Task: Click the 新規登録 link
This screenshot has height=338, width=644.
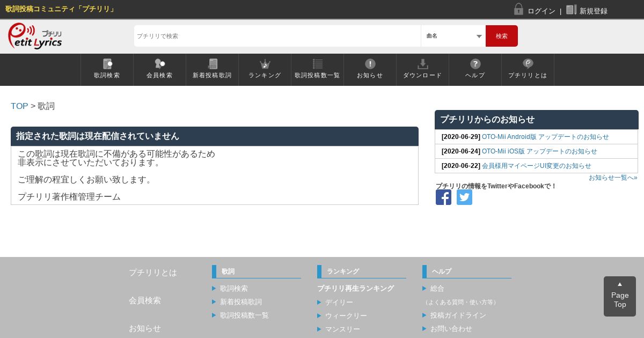Action: click(594, 11)
